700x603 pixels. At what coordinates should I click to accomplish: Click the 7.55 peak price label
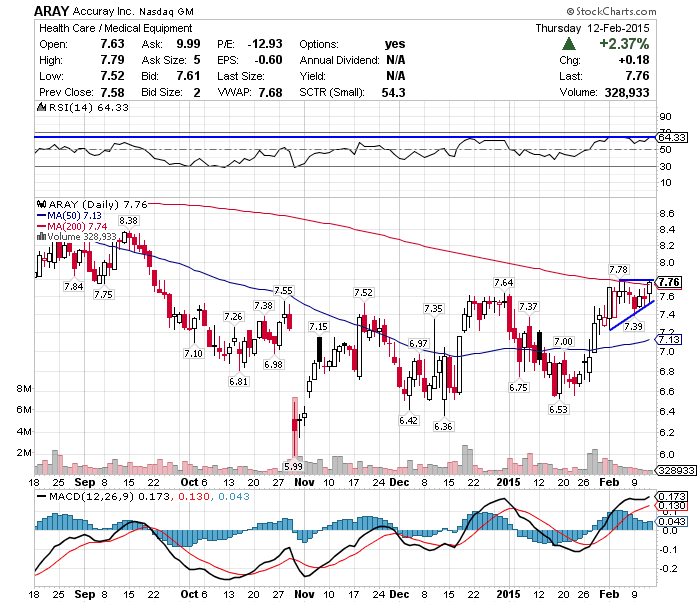coord(283,291)
